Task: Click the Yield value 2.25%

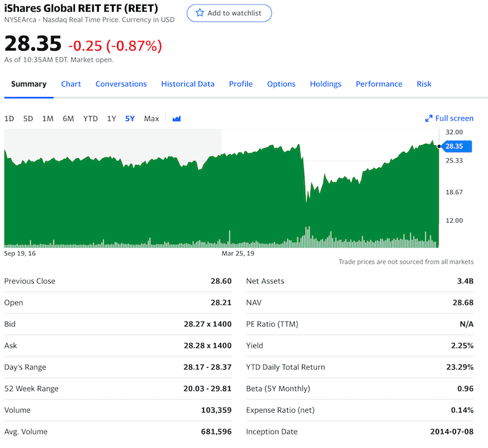Action: coord(462,346)
